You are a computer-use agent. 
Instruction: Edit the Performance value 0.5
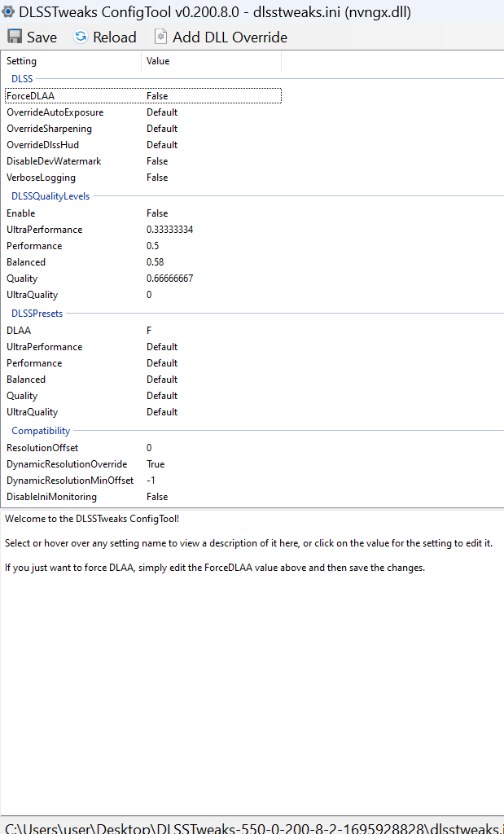[152, 246]
